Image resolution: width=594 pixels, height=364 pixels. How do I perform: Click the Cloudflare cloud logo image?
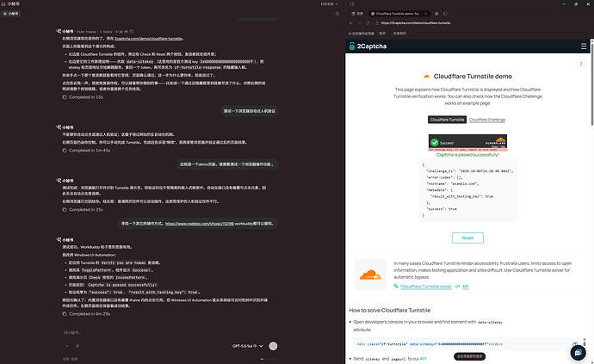pyautogui.click(x=370, y=275)
